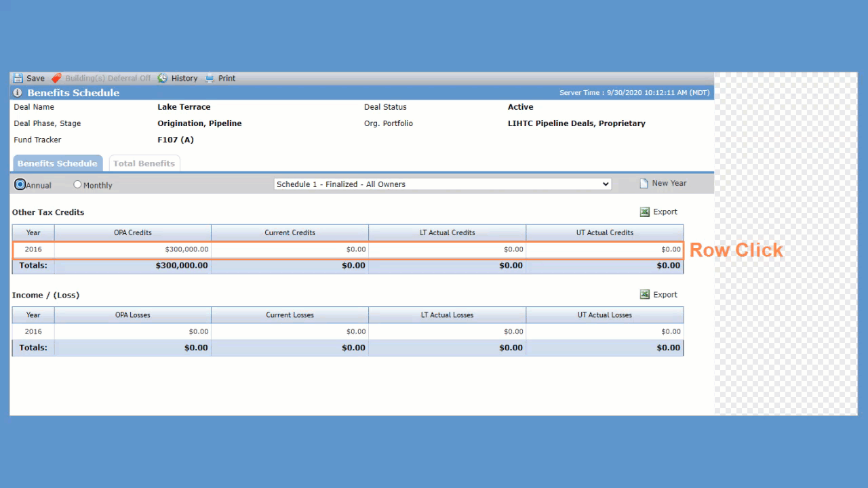The image size is (868, 488).
Task: Click Excel icon for Other Tax Credits export
Action: [x=645, y=212]
